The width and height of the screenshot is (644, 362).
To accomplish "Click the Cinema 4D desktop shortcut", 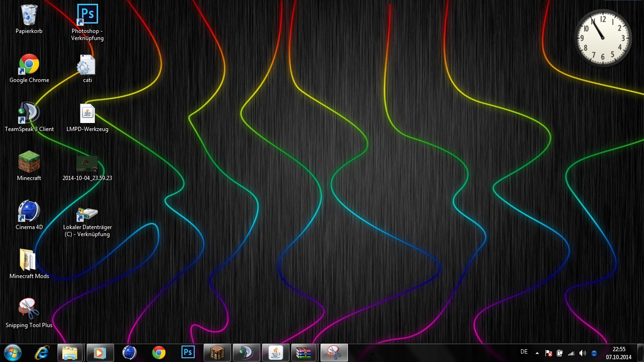I will tap(29, 211).
